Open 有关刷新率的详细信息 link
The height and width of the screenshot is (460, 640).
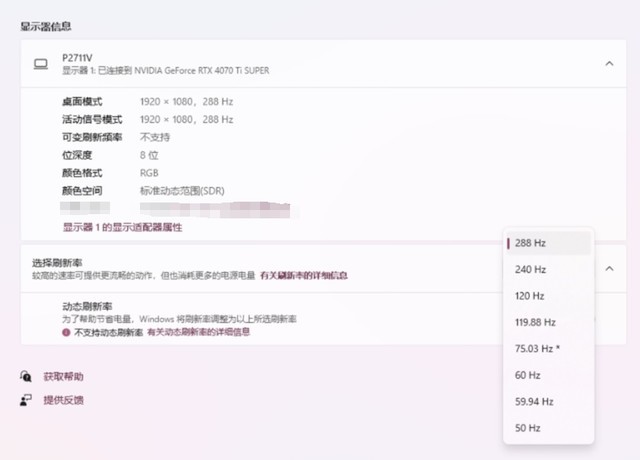[304, 276]
